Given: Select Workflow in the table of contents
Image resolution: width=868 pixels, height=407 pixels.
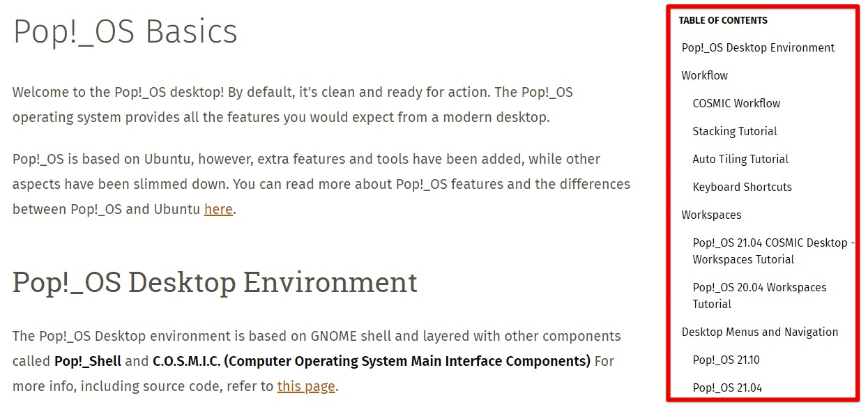Looking at the screenshot, I should tap(704, 75).
